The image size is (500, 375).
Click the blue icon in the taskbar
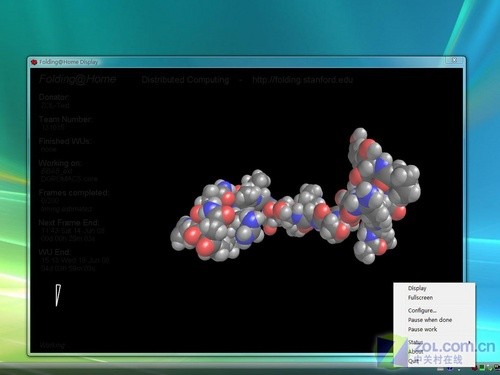tap(450, 368)
